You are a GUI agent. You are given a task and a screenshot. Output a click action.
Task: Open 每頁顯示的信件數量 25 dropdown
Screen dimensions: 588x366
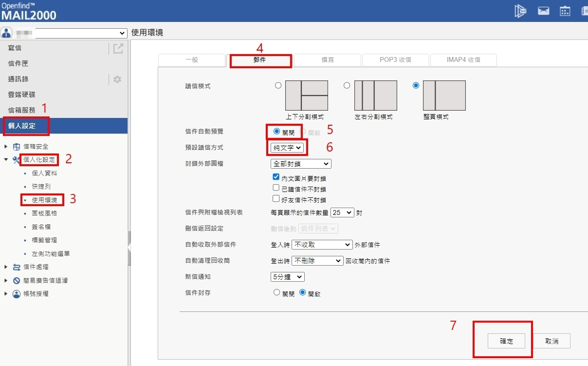pyautogui.click(x=342, y=212)
